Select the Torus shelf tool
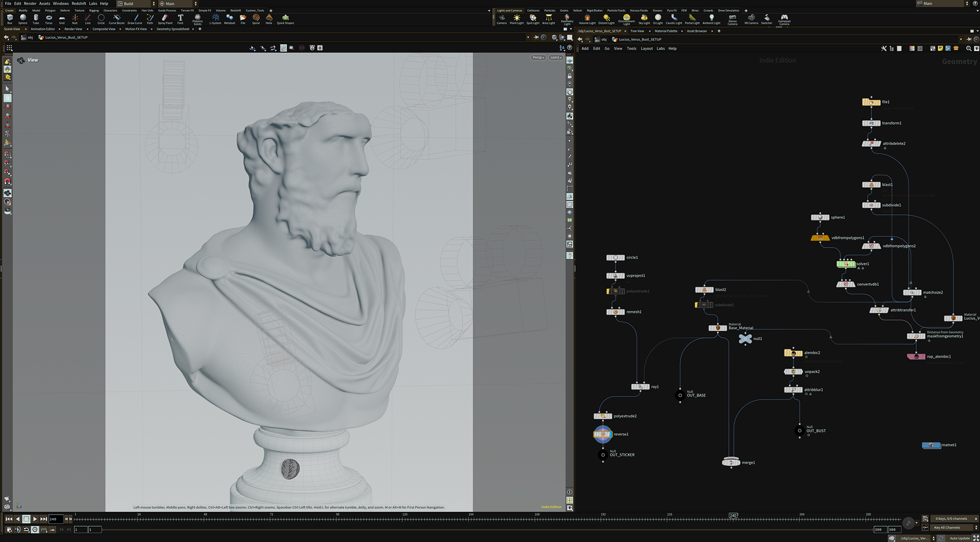Viewport: 980px width, 542px height. 49,19
